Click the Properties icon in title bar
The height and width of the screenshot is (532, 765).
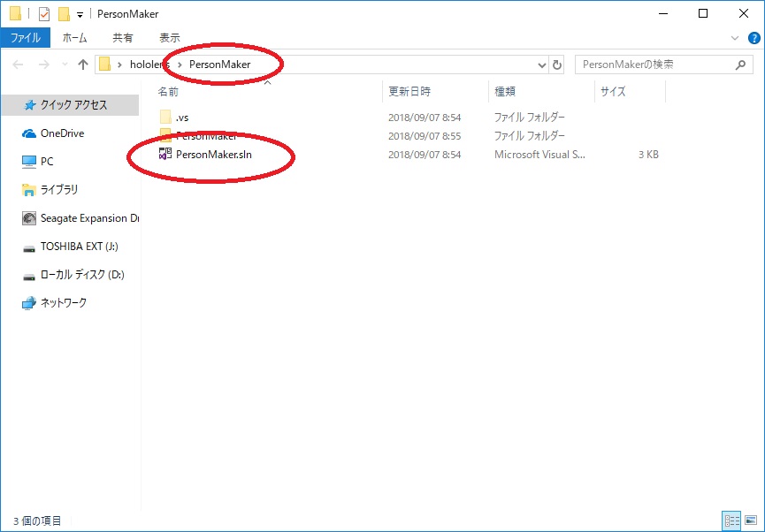tap(44, 14)
